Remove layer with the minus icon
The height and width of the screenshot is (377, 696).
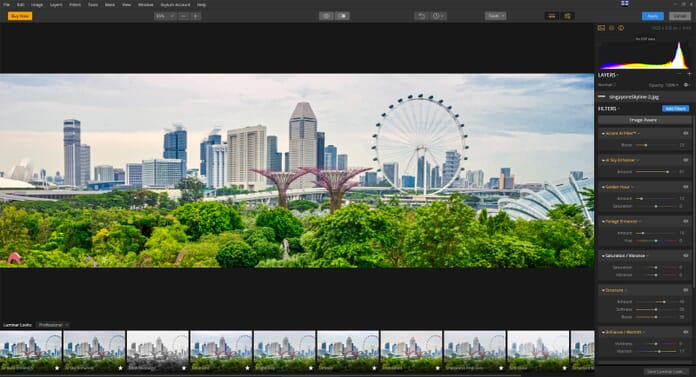(x=679, y=74)
